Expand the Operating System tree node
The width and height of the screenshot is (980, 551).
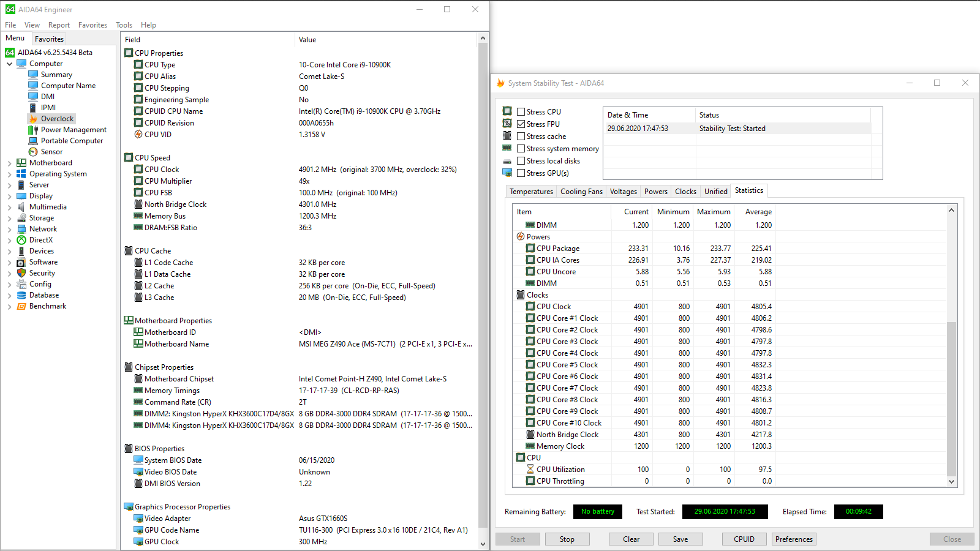[10, 174]
